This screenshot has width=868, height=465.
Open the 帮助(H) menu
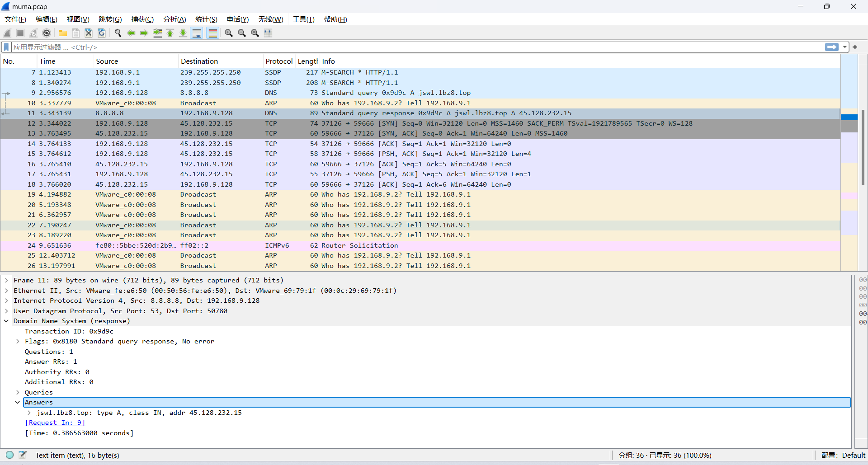335,19
